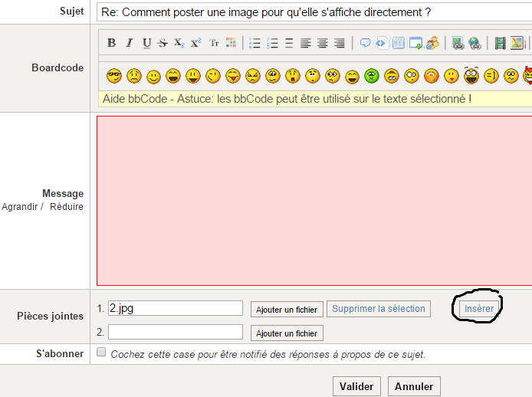Insert the sad frowning smiley
Screen dimensions: 532x397
(134, 76)
